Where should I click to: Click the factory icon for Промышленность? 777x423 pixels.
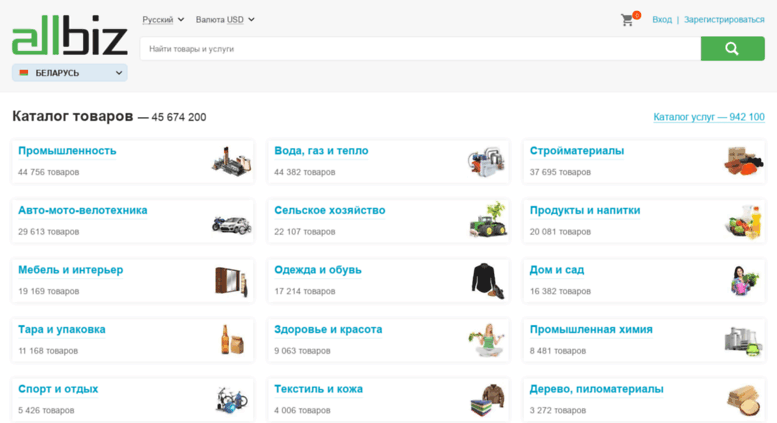coord(231,161)
